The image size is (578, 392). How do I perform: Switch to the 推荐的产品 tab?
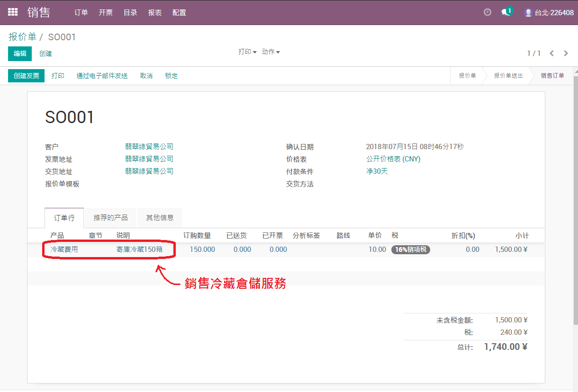110,218
